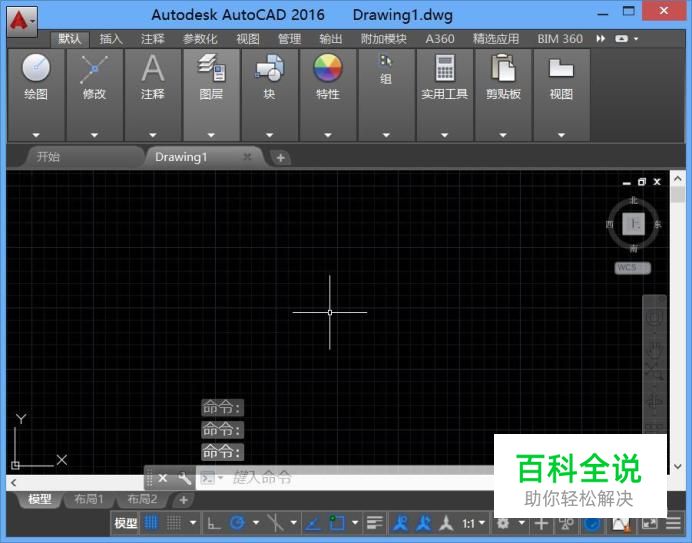The width and height of the screenshot is (692, 543).
Task: Toggle polar tracking in status bar
Action: pyautogui.click(x=237, y=523)
